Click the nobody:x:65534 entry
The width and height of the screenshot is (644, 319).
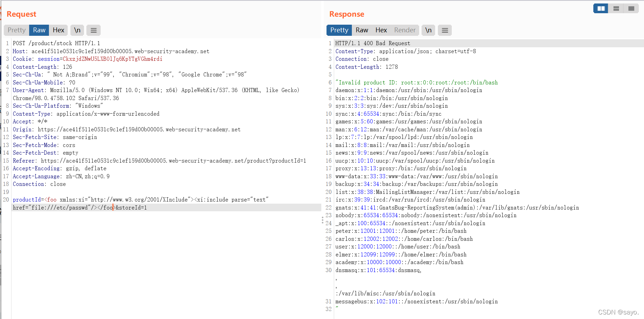click(426, 215)
